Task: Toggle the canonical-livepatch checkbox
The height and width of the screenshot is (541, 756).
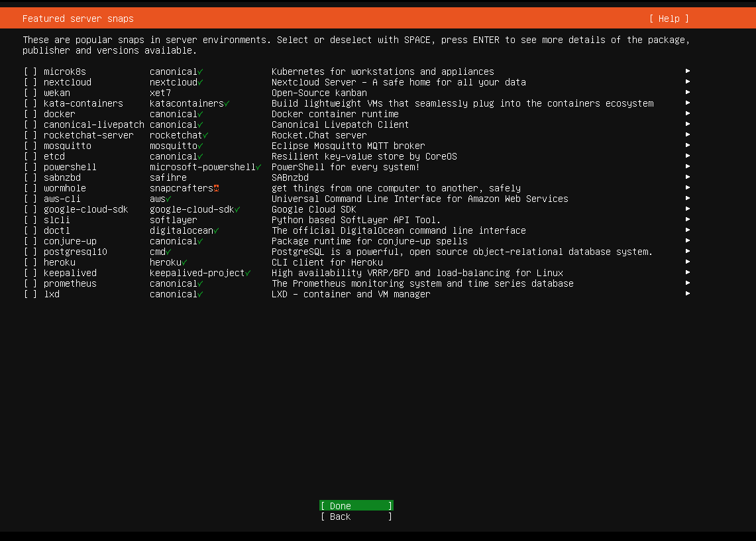Action: click(x=30, y=124)
